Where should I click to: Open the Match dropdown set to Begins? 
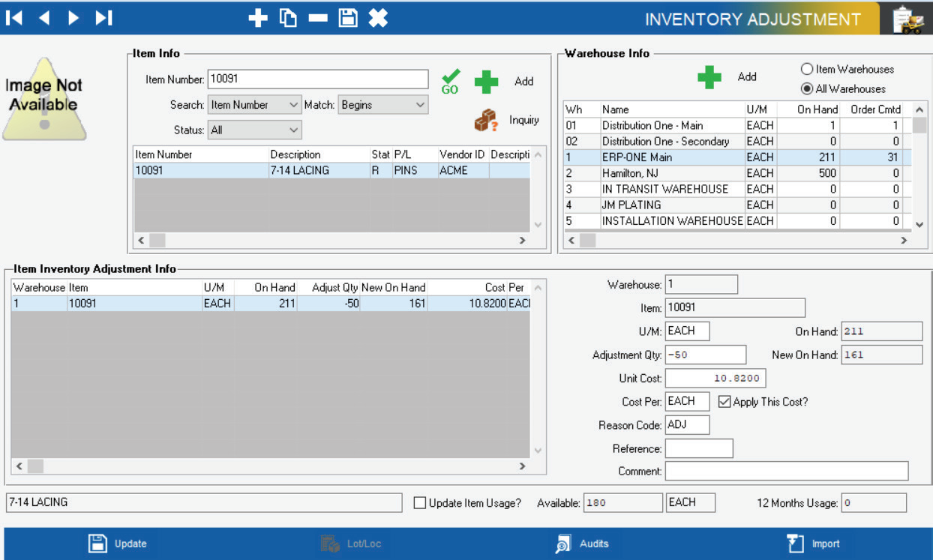point(382,105)
